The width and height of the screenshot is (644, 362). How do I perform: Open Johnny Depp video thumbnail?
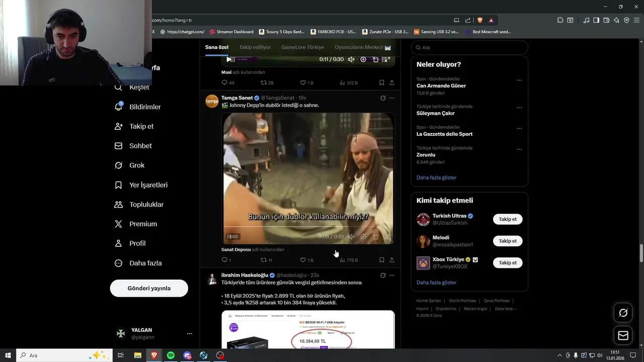pyautogui.click(x=308, y=178)
